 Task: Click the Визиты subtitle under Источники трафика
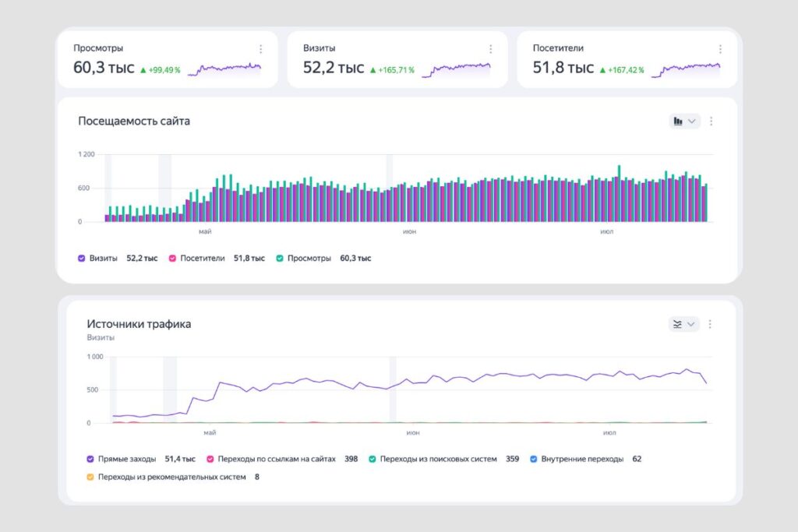pos(101,337)
